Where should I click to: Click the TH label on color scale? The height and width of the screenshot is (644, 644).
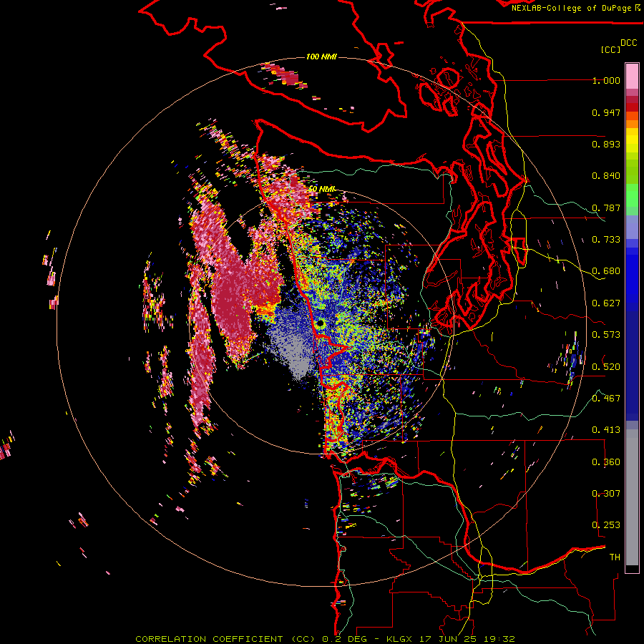pyautogui.click(x=615, y=557)
